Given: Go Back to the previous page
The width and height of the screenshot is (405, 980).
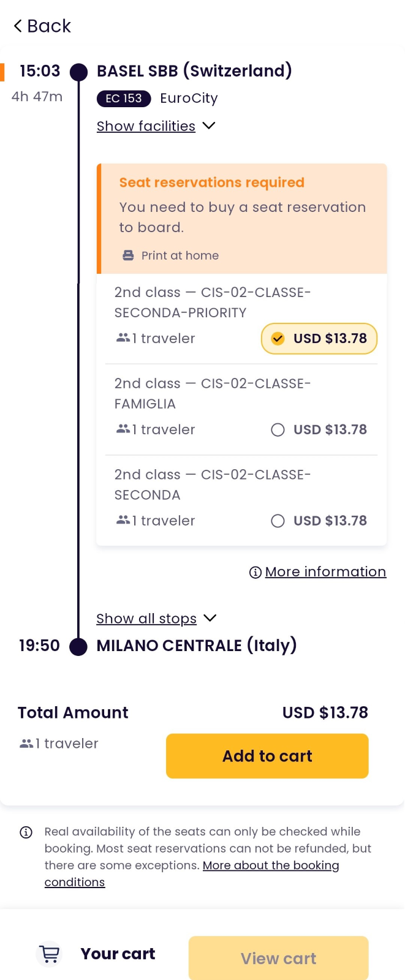Looking at the screenshot, I should point(42,26).
